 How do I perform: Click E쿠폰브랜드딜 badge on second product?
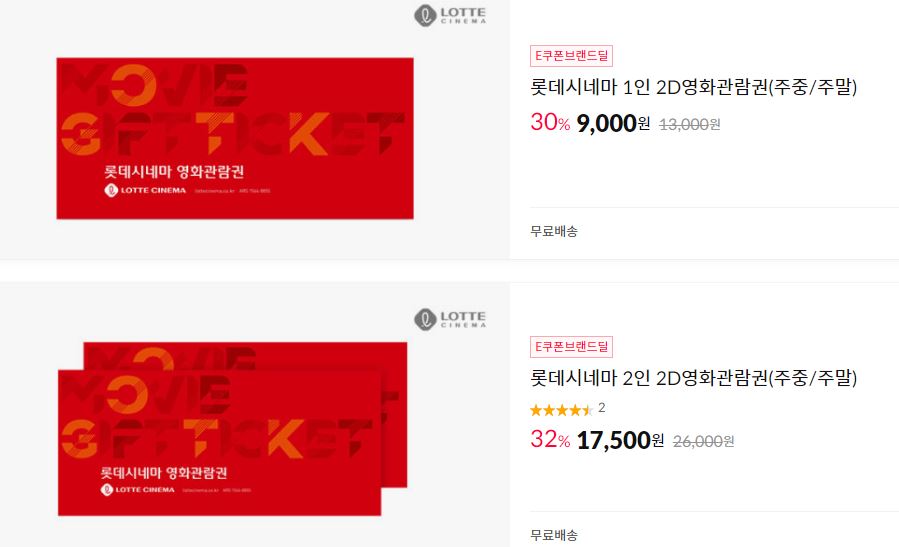(x=571, y=346)
